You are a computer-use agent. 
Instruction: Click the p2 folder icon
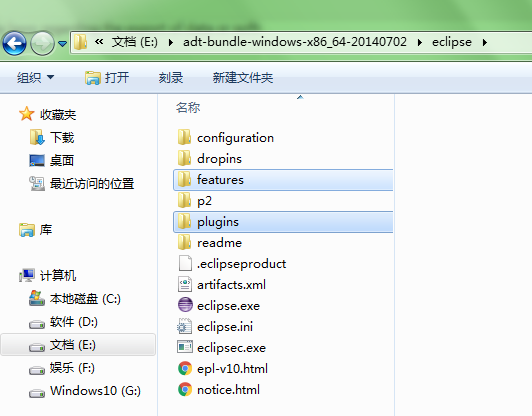coord(184,200)
